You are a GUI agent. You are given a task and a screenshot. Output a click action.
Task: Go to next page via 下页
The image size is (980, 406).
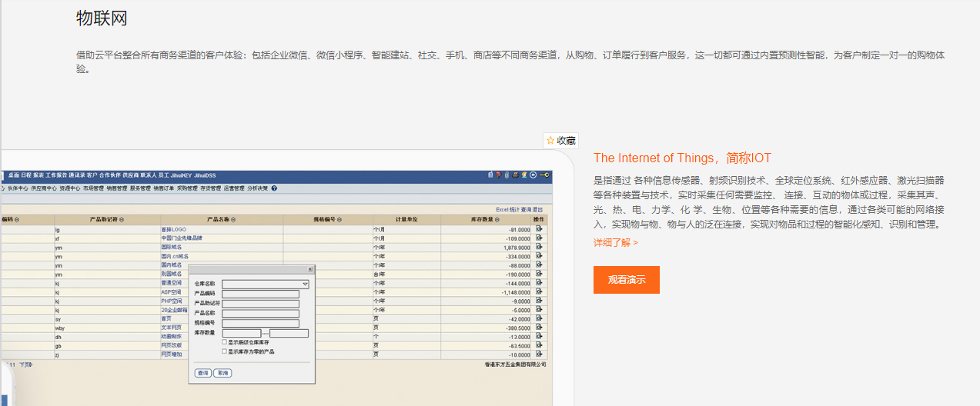click(x=25, y=364)
